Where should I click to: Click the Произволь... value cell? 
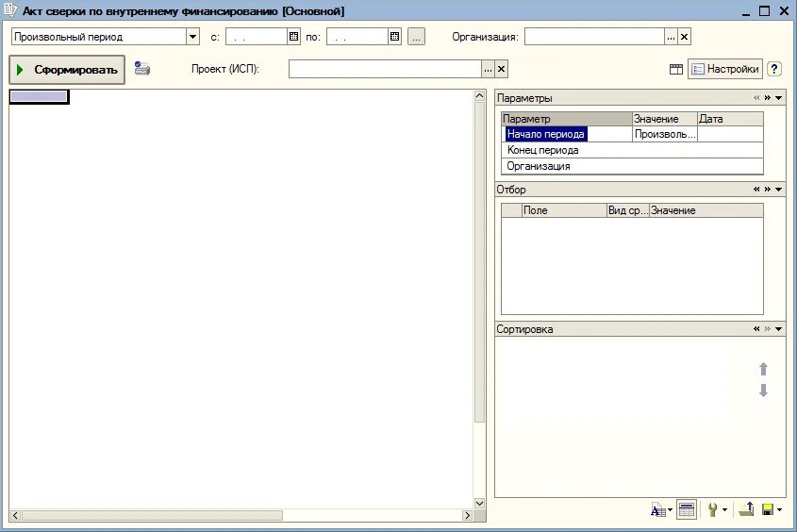click(664, 134)
